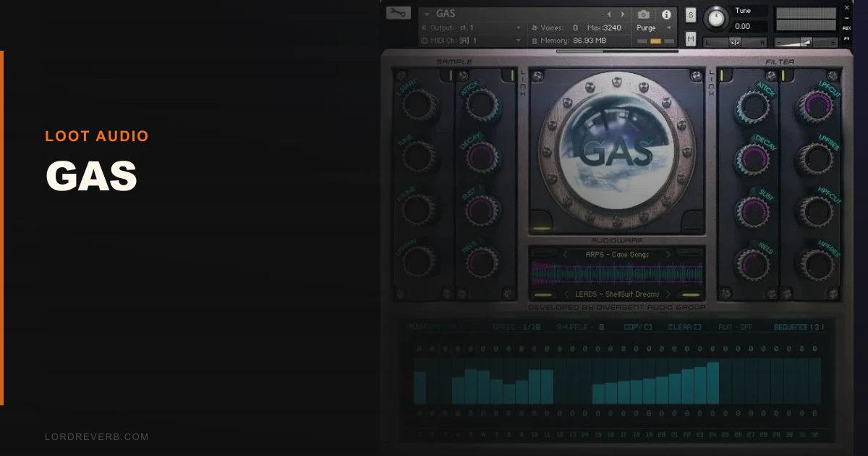The width and height of the screenshot is (868, 456).
Task: Click the Filter envelope SUST knob
Action: point(755,211)
